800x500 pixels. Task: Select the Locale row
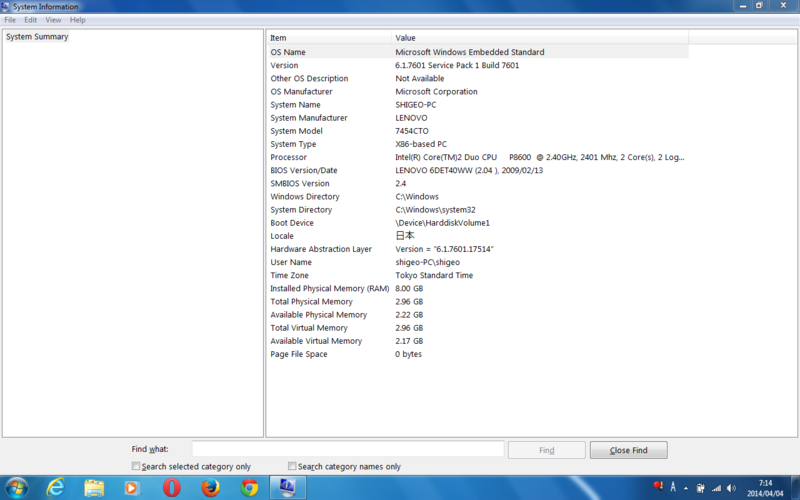(478, 236)
